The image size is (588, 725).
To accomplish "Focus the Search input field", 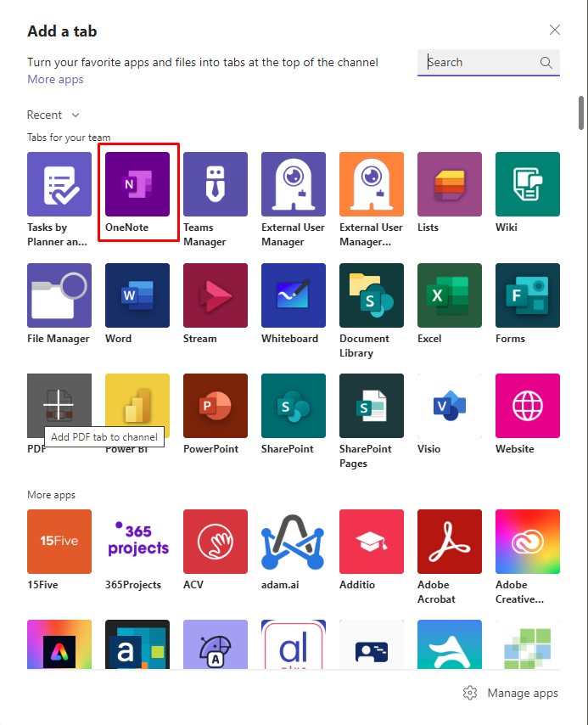I will (x=489, y=63).
